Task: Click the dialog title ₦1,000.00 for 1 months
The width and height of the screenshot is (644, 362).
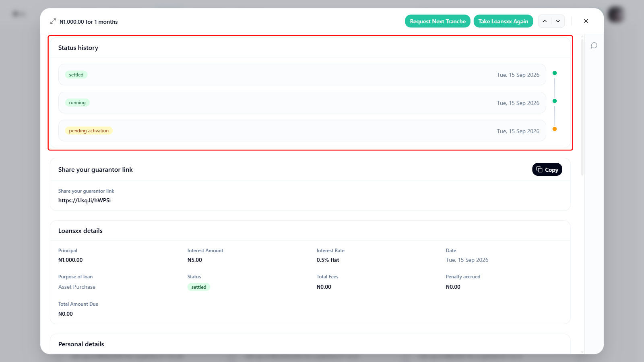Action: (x=89, y=22)
